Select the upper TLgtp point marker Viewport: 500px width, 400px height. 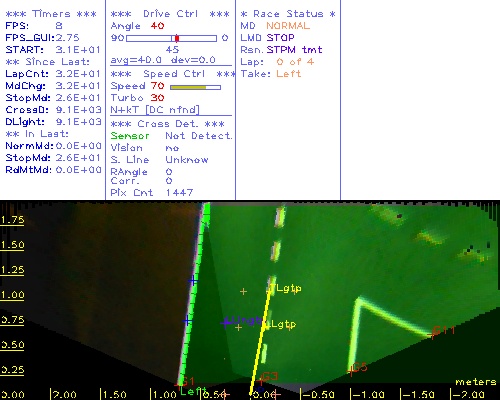[x=285, y=289]
